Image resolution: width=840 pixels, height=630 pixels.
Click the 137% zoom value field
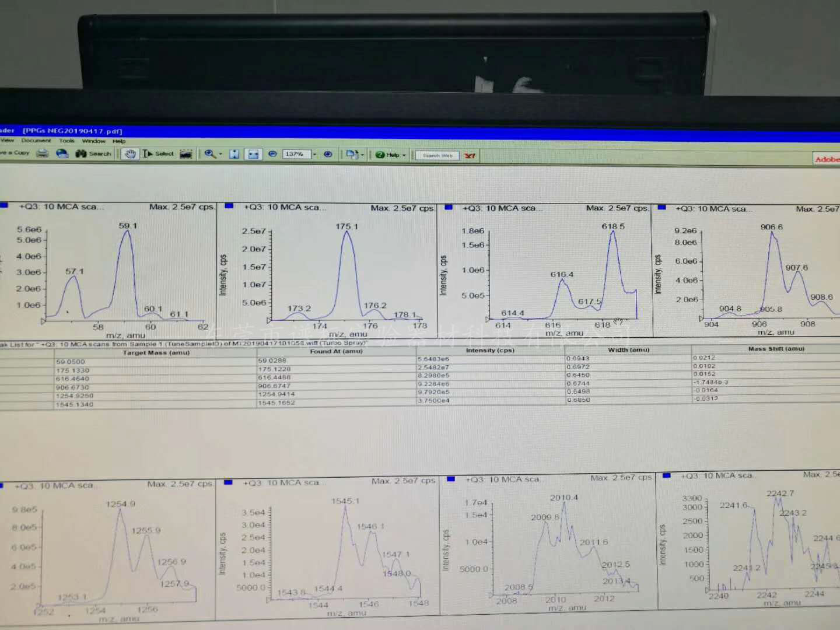pyautogui.click(x=296, y=155)
